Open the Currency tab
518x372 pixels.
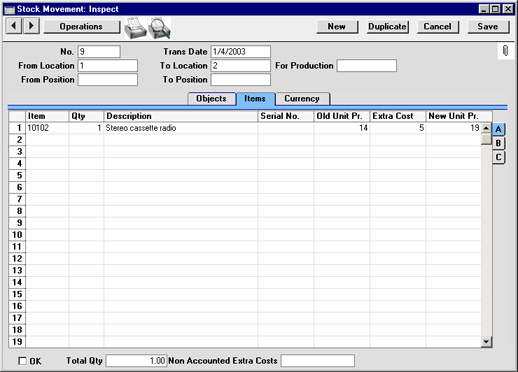[302, 99]
